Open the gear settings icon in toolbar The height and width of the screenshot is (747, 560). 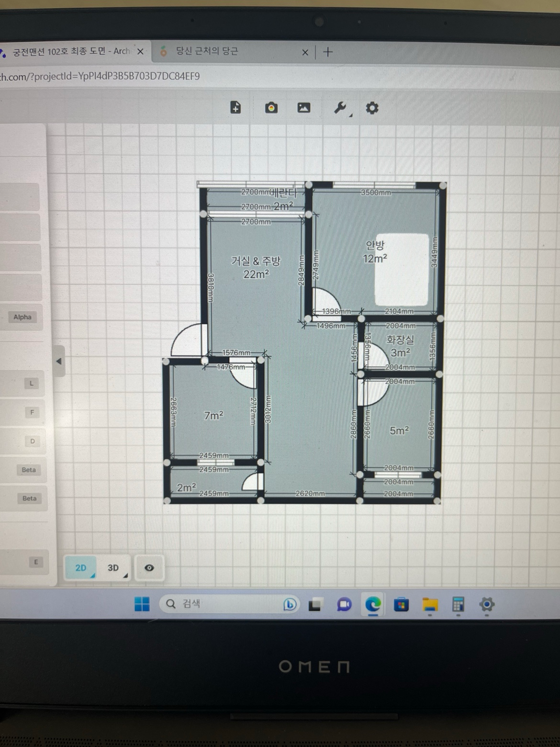click(x=372, y=108)
